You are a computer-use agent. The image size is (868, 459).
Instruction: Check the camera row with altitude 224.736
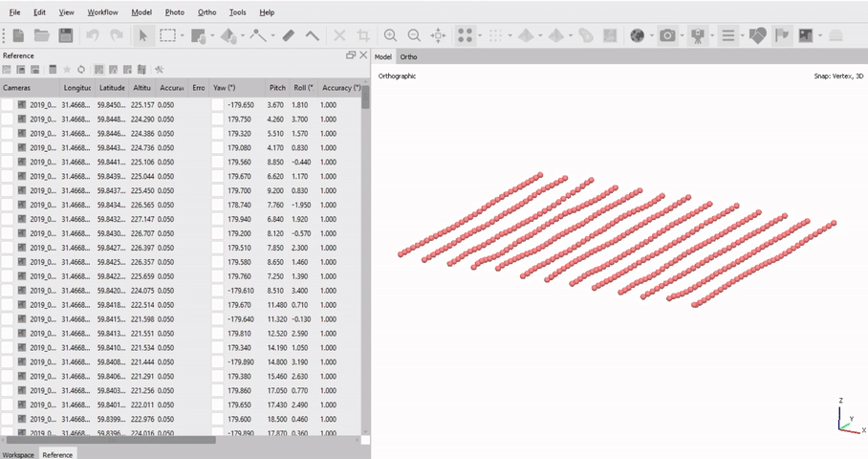(x=7, y=148)
